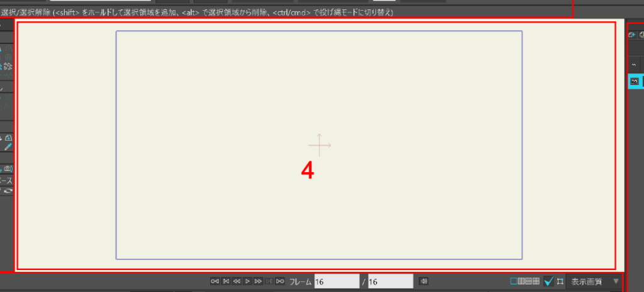Click the current frame field showing 16

click(337, 282)
